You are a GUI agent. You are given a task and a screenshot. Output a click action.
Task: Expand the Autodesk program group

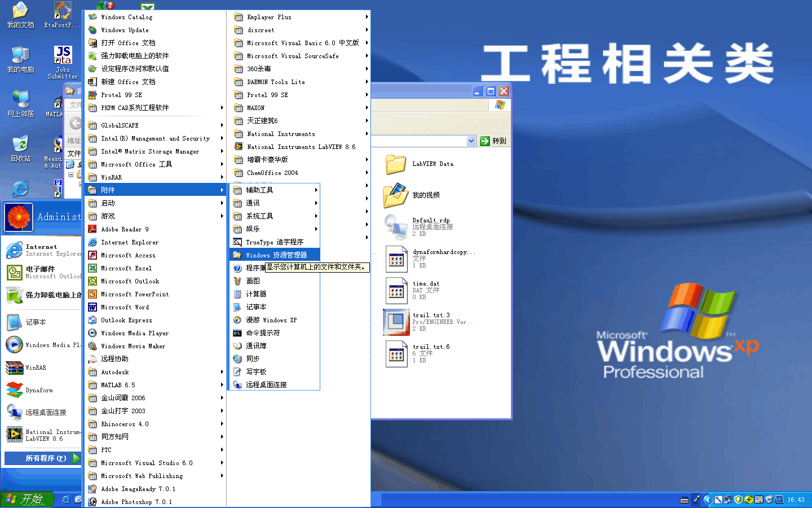[x=156, y=372]
